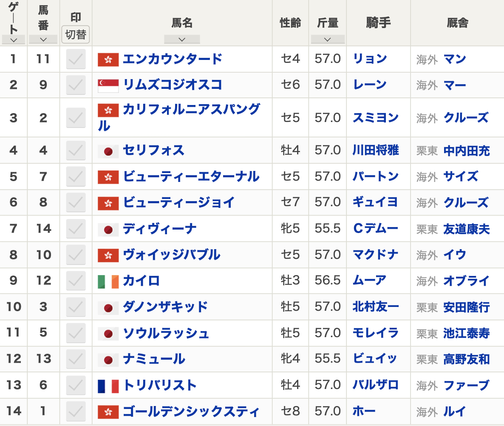
Task: Click Ireland flag beside カイロ
Action: coord(108,281)
